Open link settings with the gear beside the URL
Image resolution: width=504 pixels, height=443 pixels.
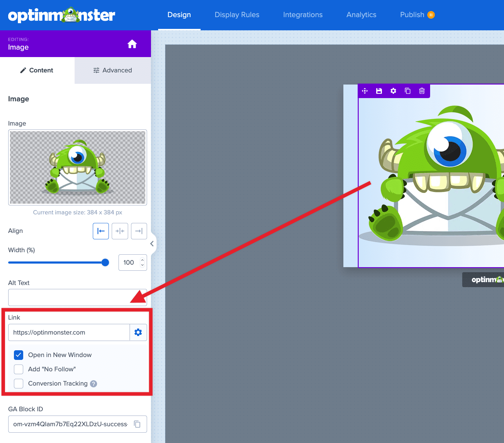[138, 332]
